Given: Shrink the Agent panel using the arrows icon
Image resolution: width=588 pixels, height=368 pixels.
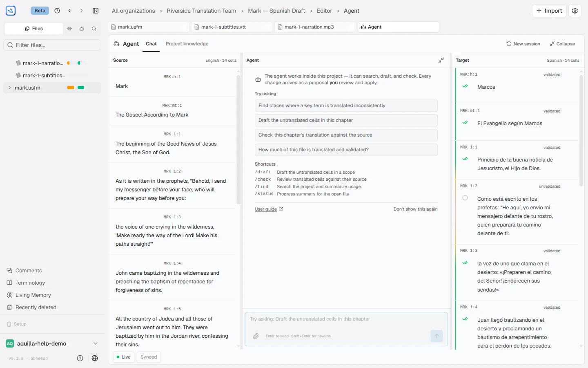Looking at the screenshot, I should [x=441, y=60].
